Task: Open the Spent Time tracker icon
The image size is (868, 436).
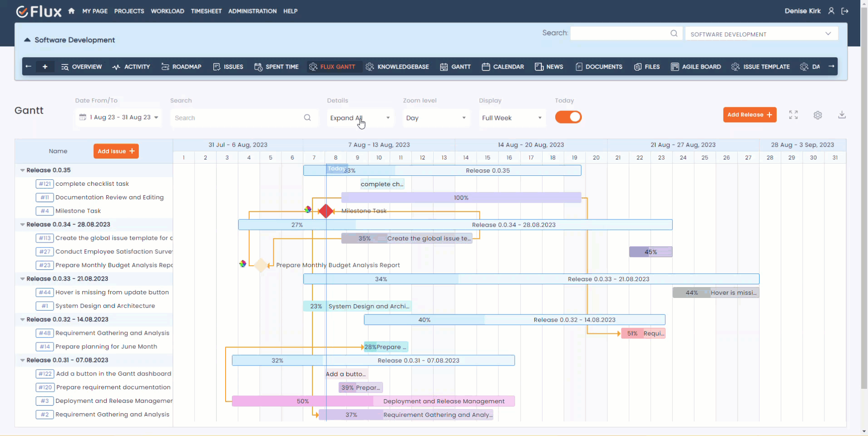Action: (x=259, y=67)
